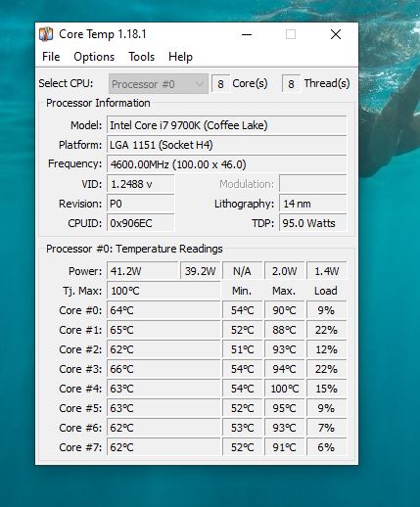420x507 pixels.
Task: Click the greyed-out maximize button
Action: [291, 34]
